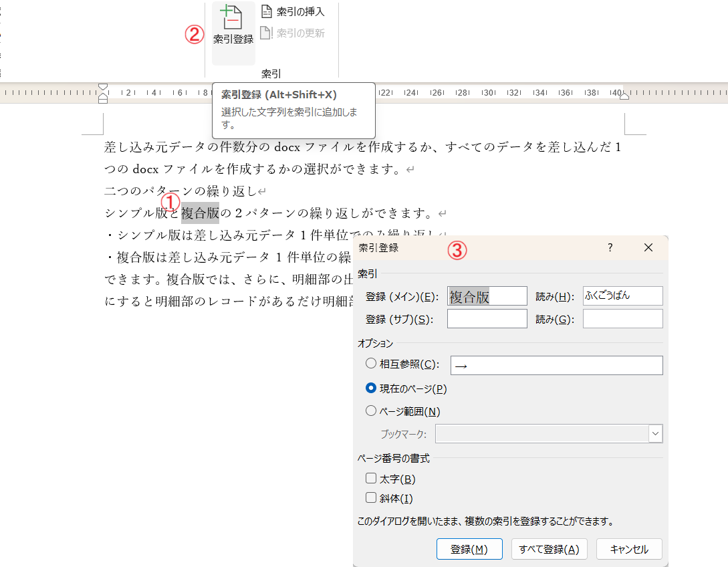Click the 索引の挿入 (Insert Index) icon

tap(267, 12)
